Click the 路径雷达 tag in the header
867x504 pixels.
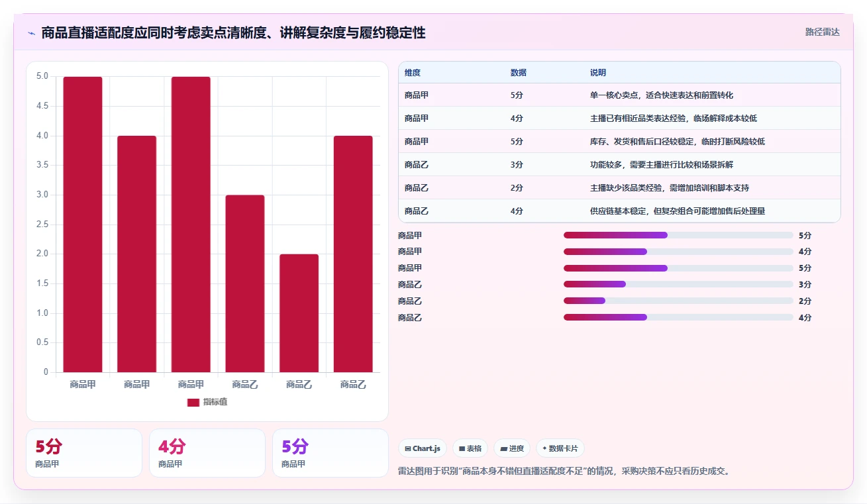pyautogui.click(x=822, y=32)
